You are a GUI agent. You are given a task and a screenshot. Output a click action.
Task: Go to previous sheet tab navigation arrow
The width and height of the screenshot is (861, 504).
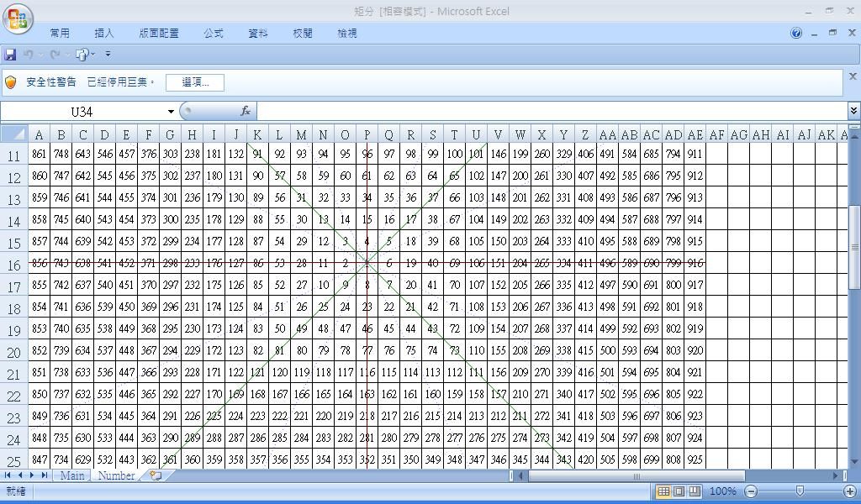point(20,475)
